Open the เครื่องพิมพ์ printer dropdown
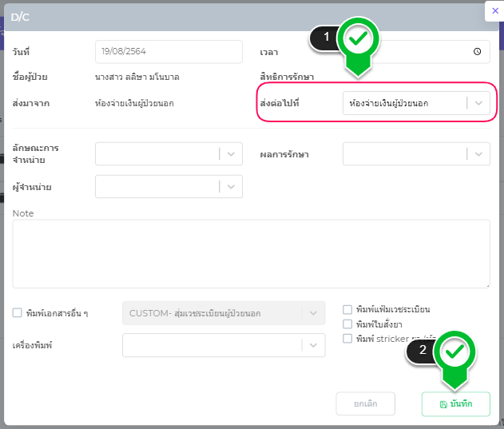 point(314,345)
